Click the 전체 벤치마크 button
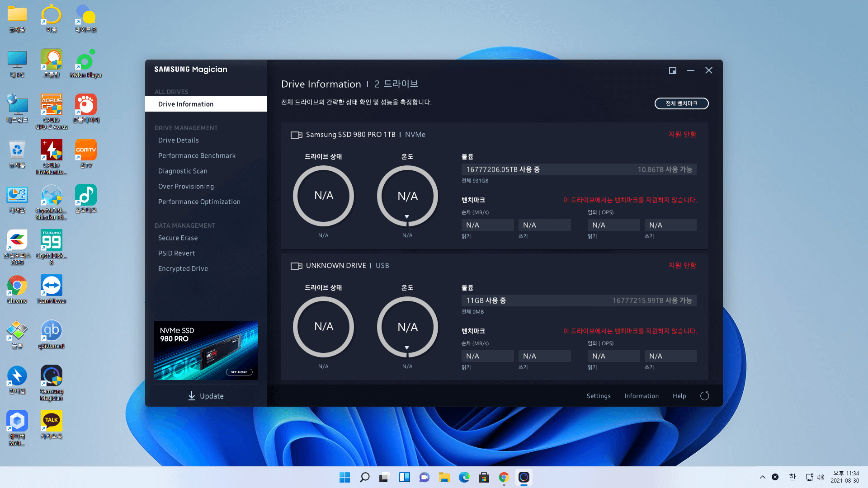 point(681,103)
